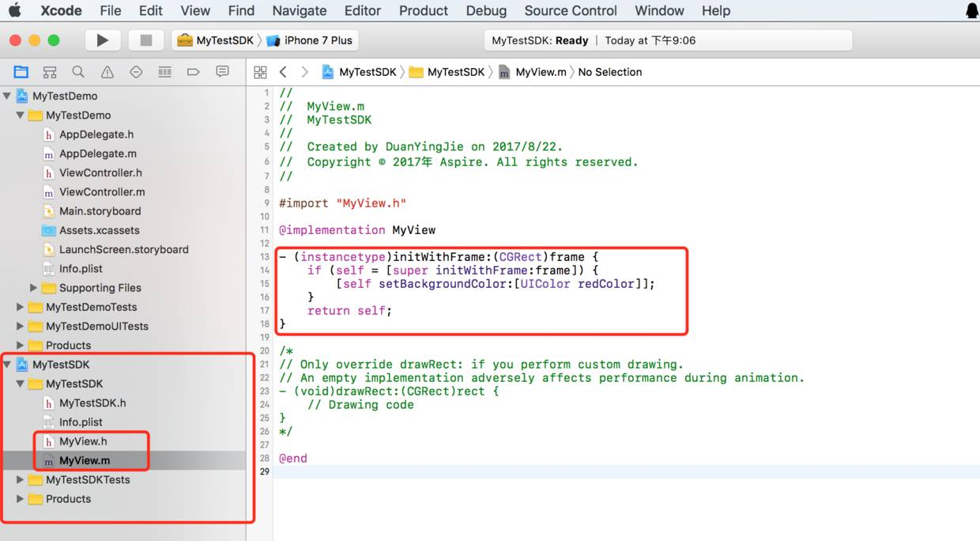Open the Xcode menu
980x541 pixels.
pos(61,10)
